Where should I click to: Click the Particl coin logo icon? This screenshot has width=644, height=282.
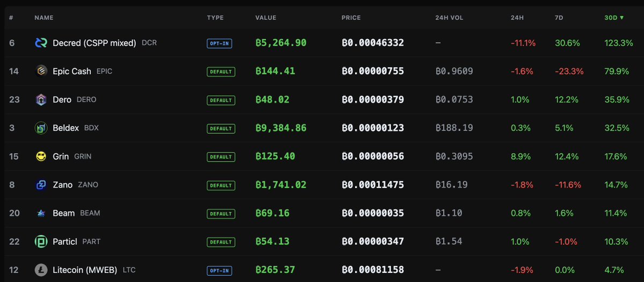(41, 241)
